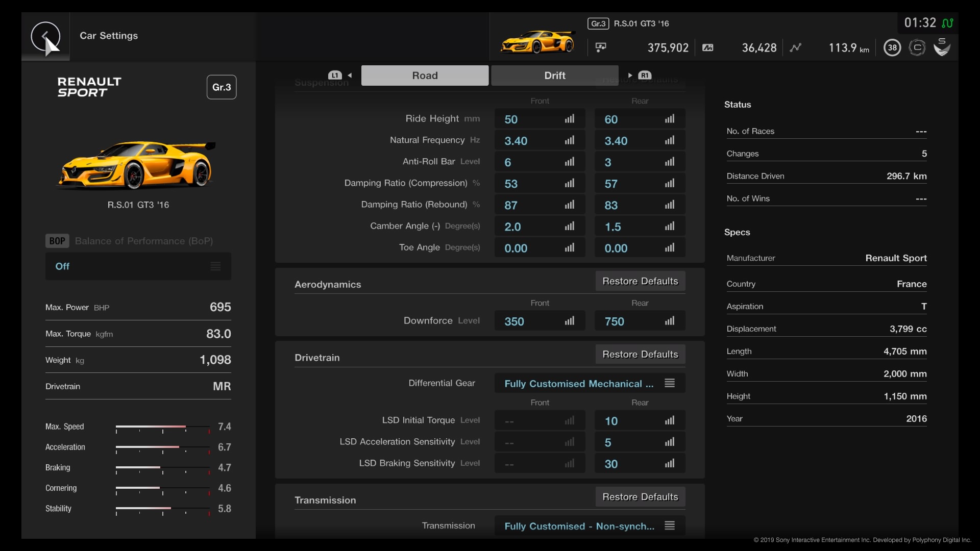
Task: Click the Max. Speed performance bar
Action: (163, 427)
